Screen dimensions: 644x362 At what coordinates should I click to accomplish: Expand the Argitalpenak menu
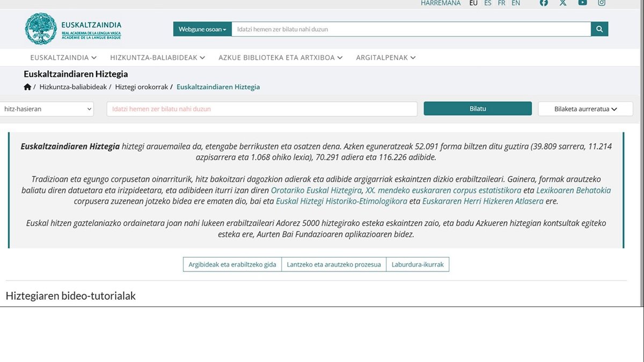click(x=385, y=57)
